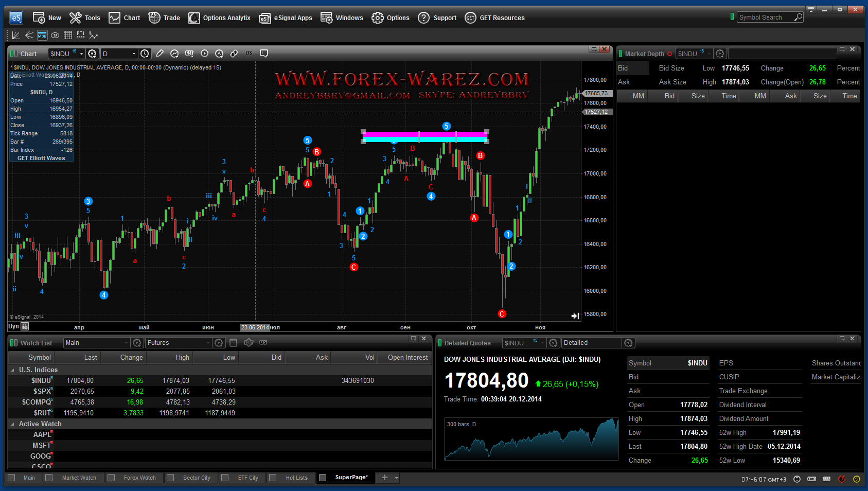Open the chart time template clock icon

point(145,54)
